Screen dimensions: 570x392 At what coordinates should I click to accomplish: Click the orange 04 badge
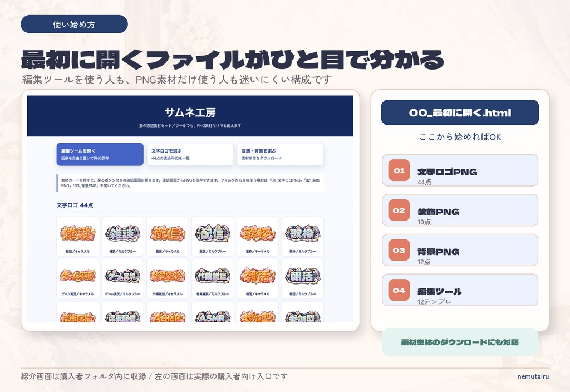(399, 290)
